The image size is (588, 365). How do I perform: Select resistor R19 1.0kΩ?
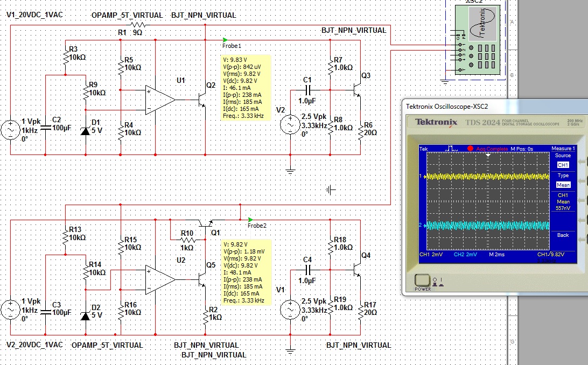coord(331,307)
